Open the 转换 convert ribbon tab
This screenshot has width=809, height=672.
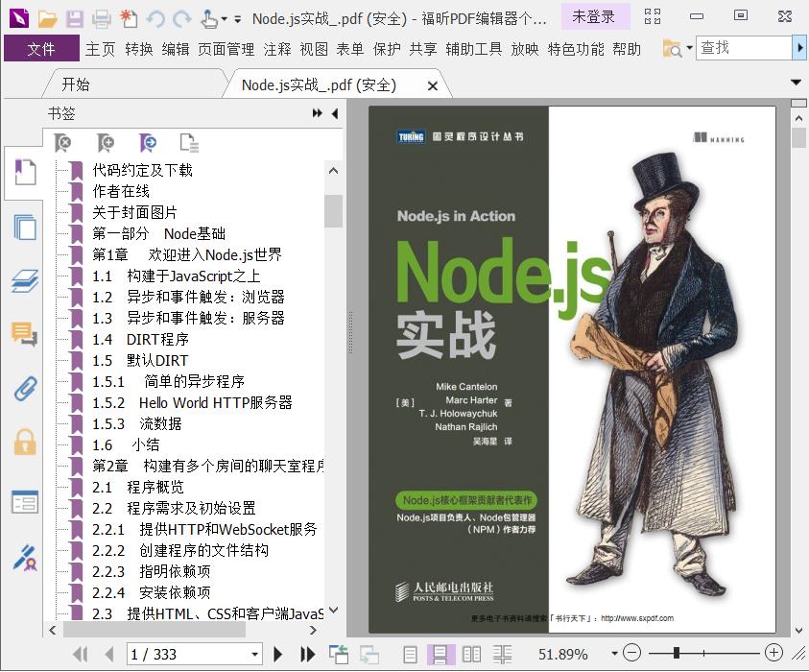(x=139, y=49)
